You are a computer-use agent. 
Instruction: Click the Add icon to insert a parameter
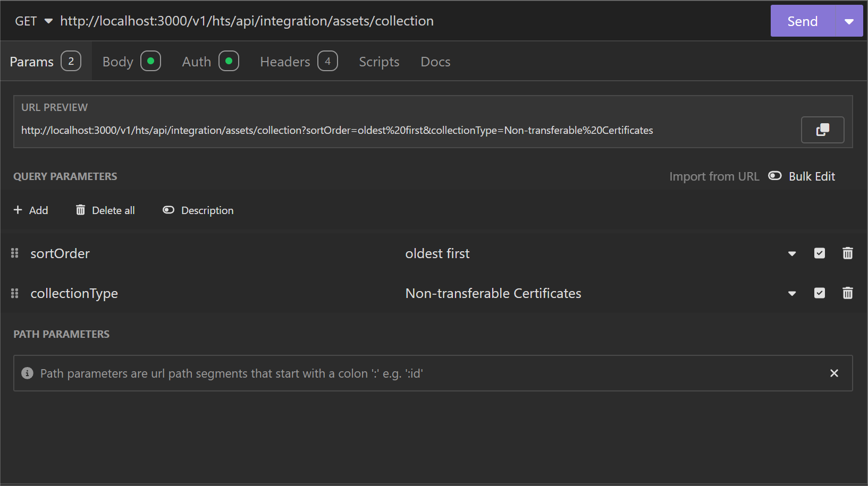(x=19, y=210)
